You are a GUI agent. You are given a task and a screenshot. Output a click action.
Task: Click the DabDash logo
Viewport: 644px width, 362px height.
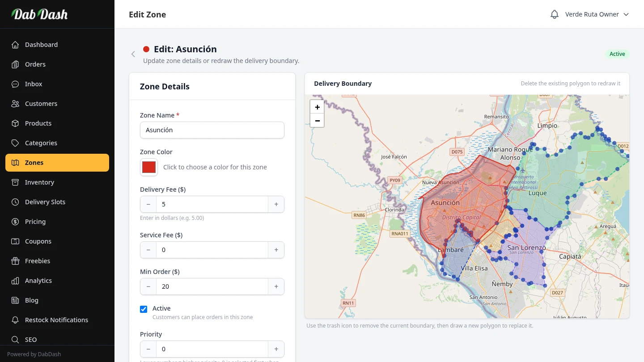(x=39, y=14)
